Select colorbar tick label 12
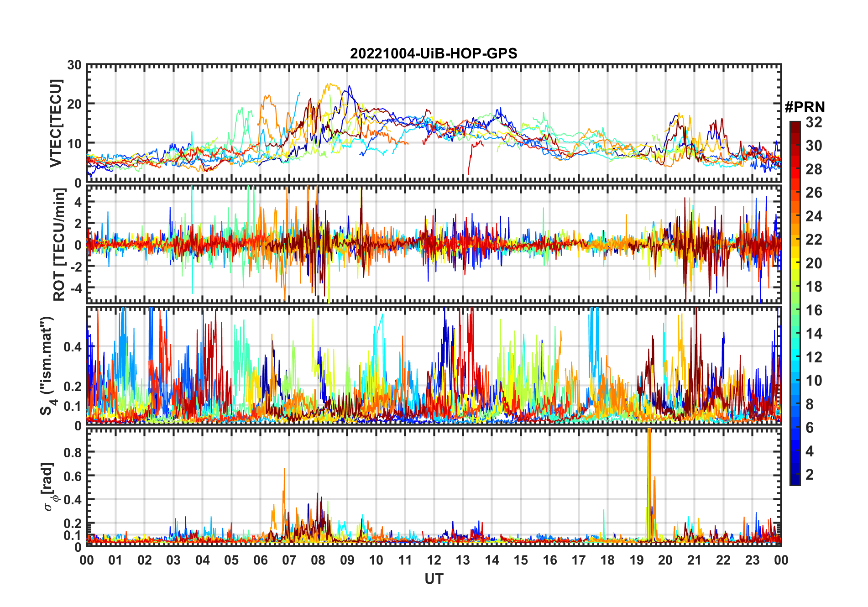This screenshot has width=868, height=607. point(814,357)
